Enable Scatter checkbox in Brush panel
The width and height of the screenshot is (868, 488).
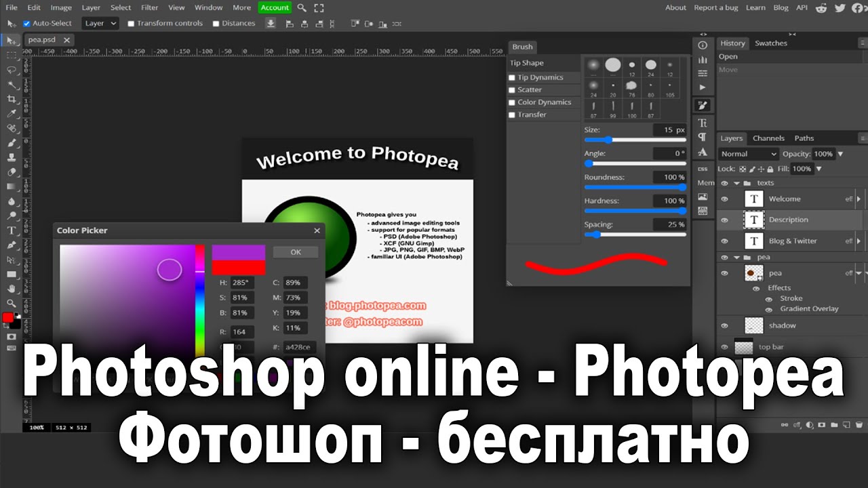click(512, 90)
